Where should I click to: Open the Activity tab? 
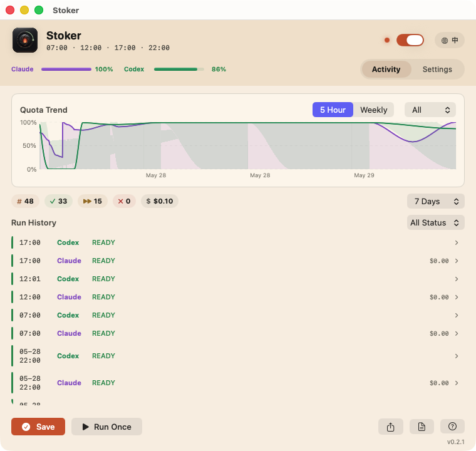[x=386, y=70]
